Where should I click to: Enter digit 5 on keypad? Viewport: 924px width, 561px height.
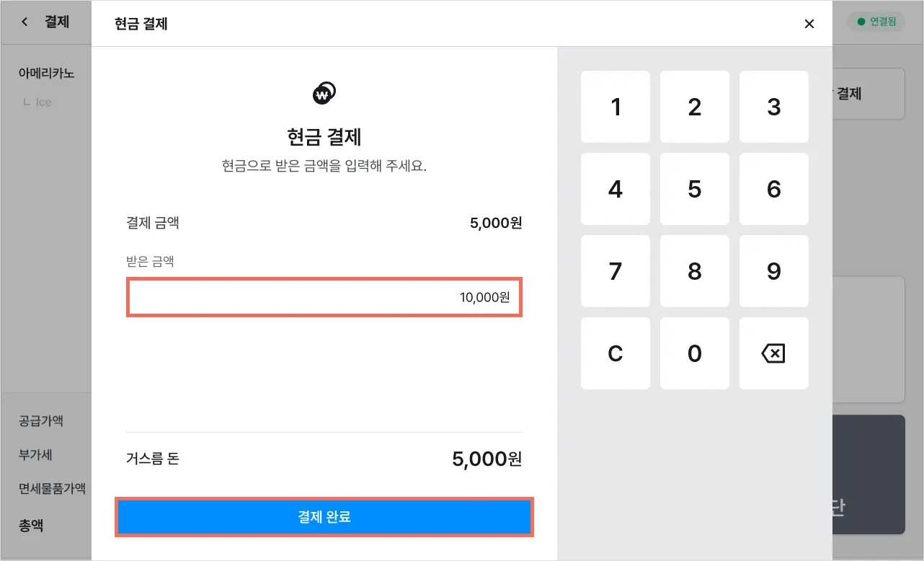point(694,189)
